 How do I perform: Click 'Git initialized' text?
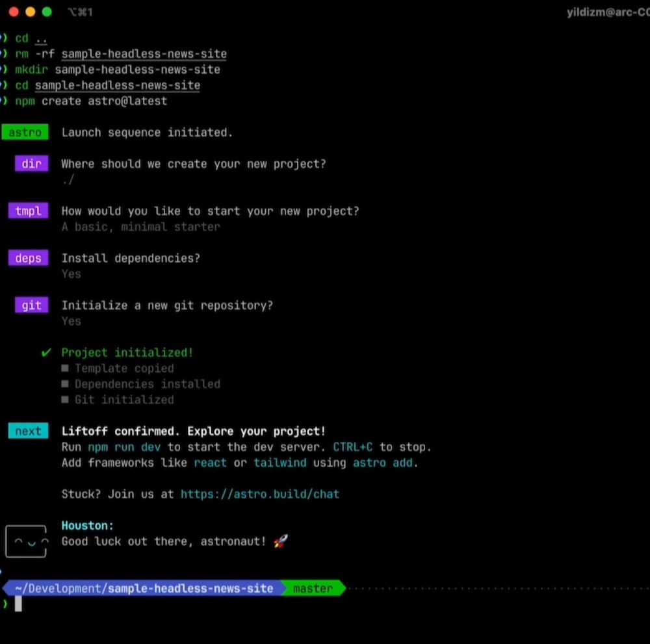[124, 400]
